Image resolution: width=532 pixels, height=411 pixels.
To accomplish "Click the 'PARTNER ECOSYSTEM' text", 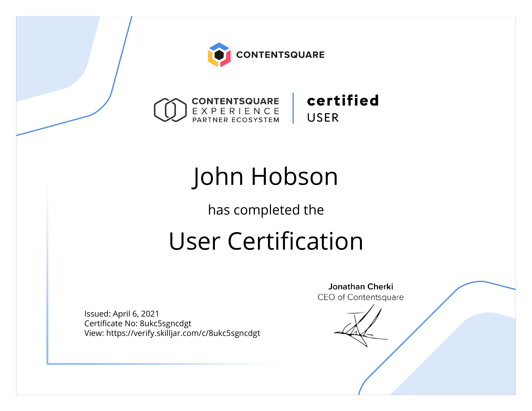I will (x=236, y=120).
